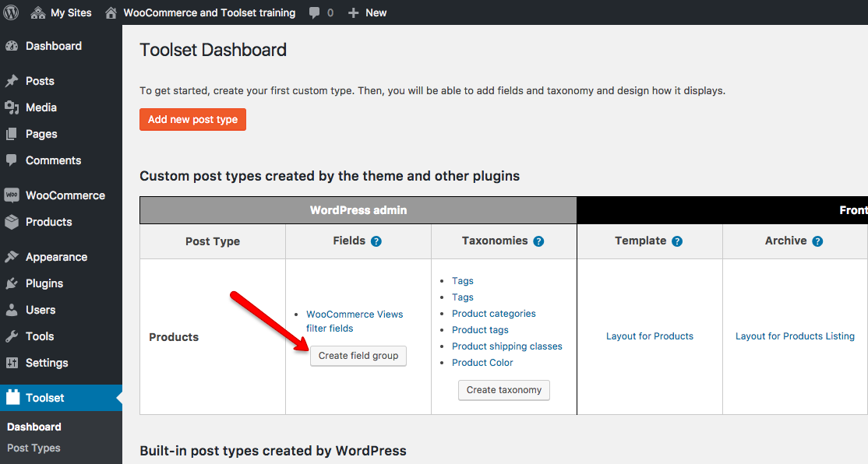Screen dimensions: 868x464
Task: Open Toolset Dashboard submenu item
Action: click(34, 427)
